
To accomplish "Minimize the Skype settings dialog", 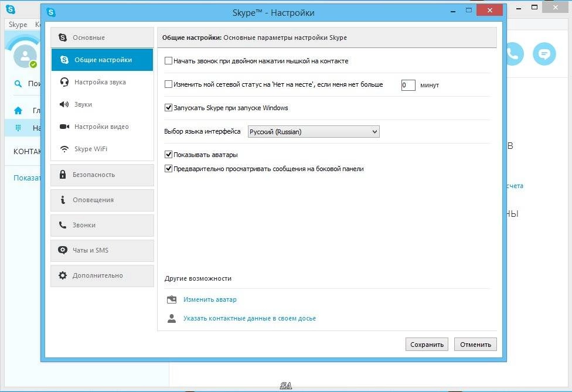I will click(453, 12).
